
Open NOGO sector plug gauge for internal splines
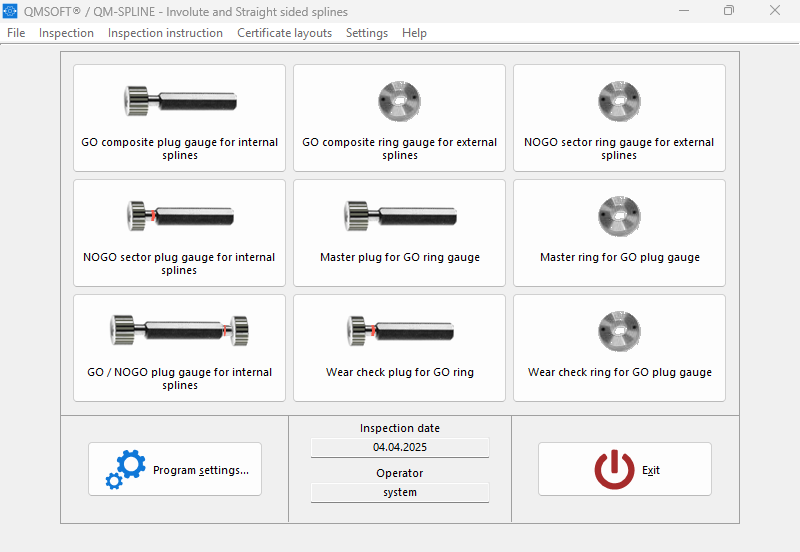click(179, 233)
